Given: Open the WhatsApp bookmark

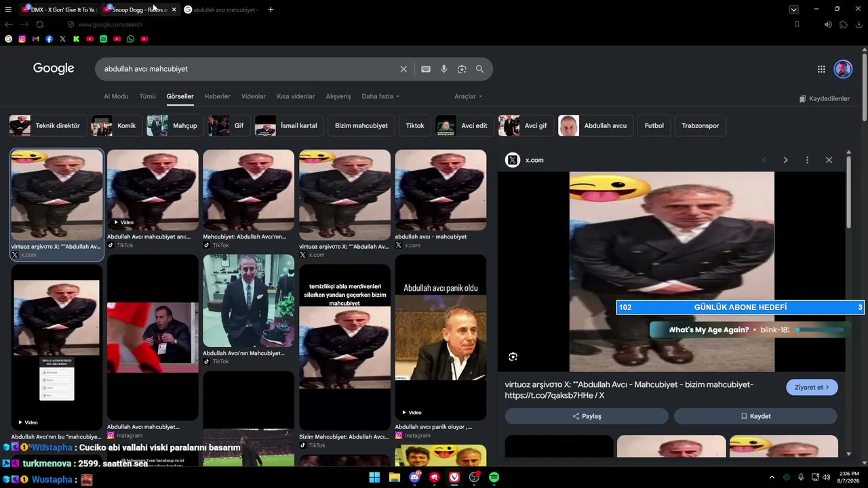Looking at the screenshot, I should (x=130, y=39).
